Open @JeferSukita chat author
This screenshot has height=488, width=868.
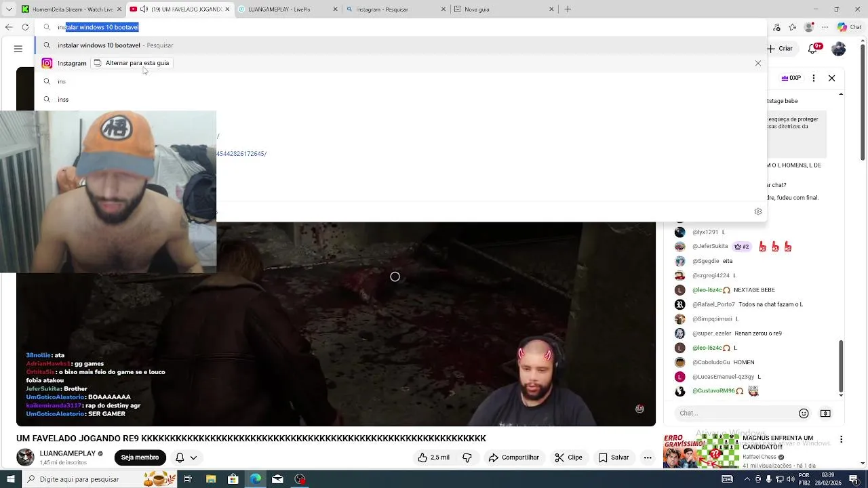[x=710, y=247]
